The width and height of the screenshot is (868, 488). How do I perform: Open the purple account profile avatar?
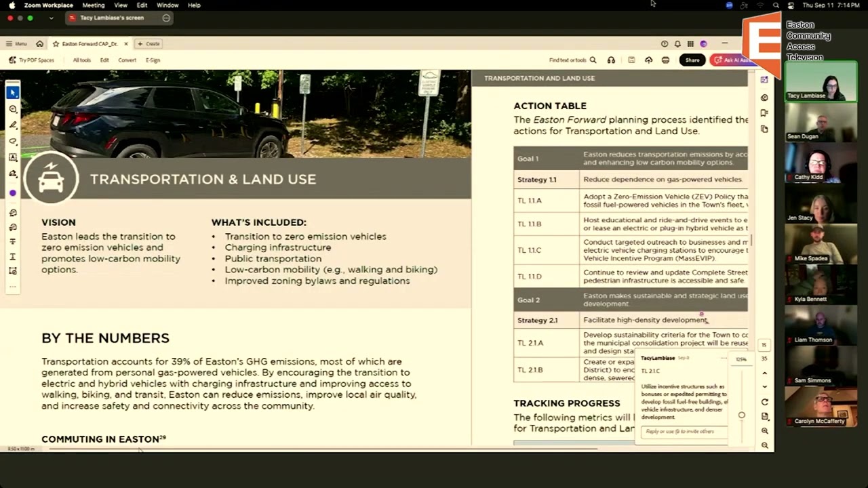tap(703, 43)
